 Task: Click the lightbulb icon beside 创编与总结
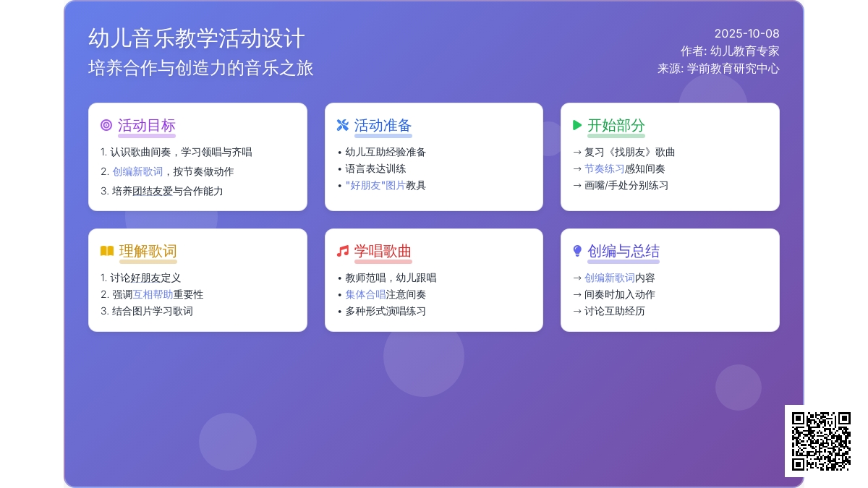[x=577, y=251]
